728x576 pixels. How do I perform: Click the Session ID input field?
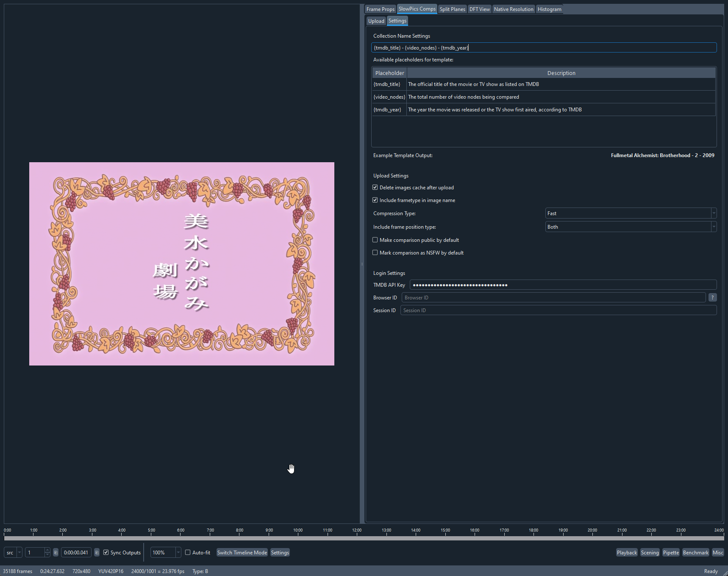point(558,310)
